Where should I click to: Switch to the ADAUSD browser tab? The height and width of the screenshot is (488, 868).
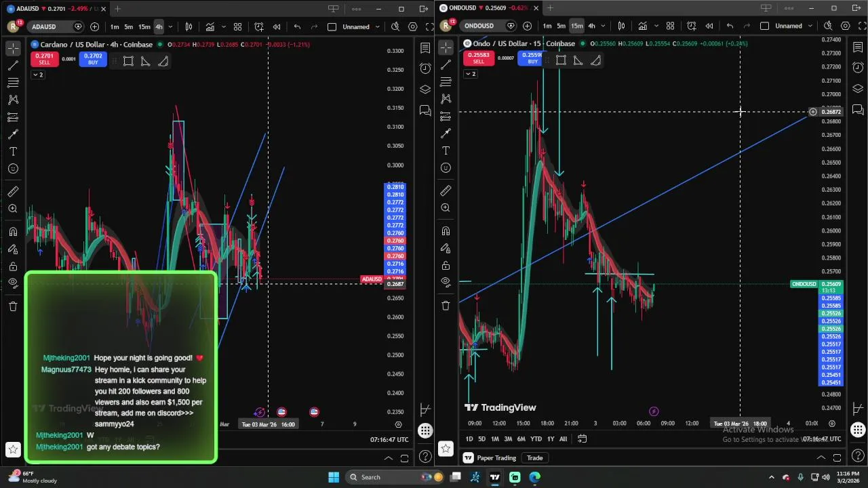coord(56,9)
